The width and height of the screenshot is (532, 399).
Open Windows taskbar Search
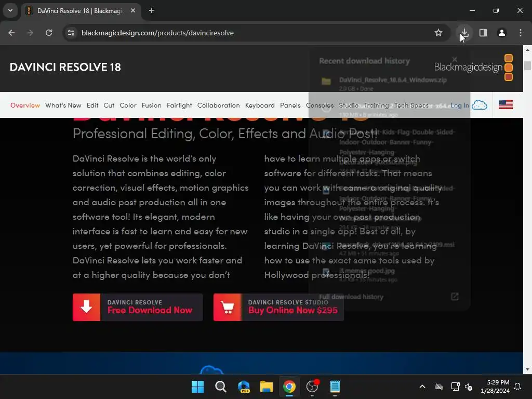click(220, 387)
